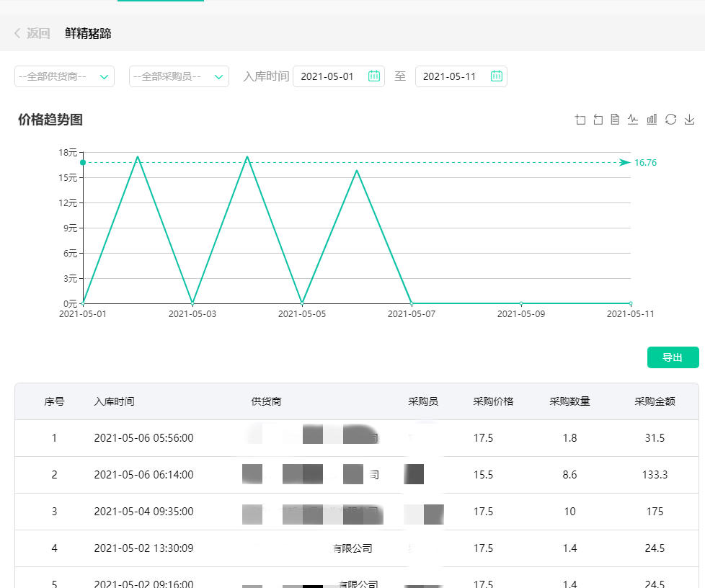Click the end date field 2021-05-11

450,76
